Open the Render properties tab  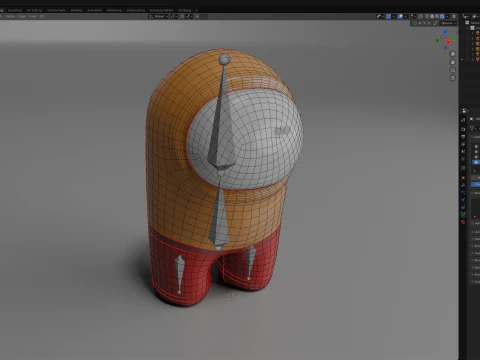(463, 129)
